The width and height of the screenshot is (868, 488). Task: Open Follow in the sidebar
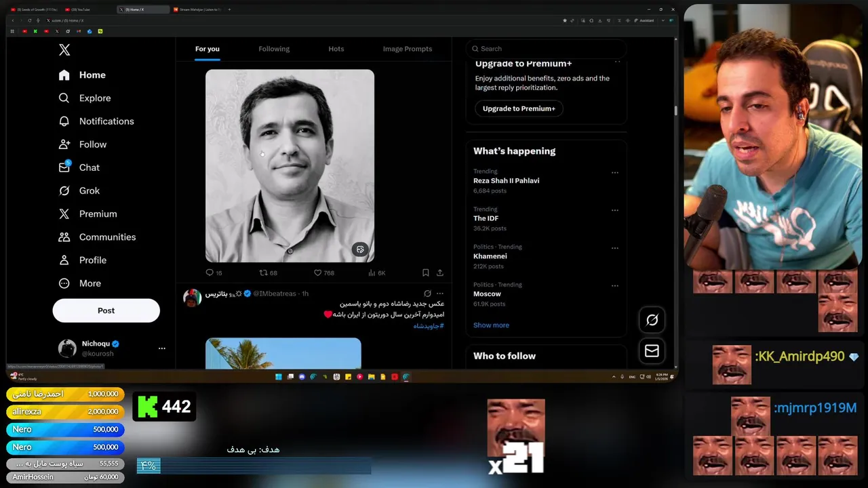[x=83, y=144]
